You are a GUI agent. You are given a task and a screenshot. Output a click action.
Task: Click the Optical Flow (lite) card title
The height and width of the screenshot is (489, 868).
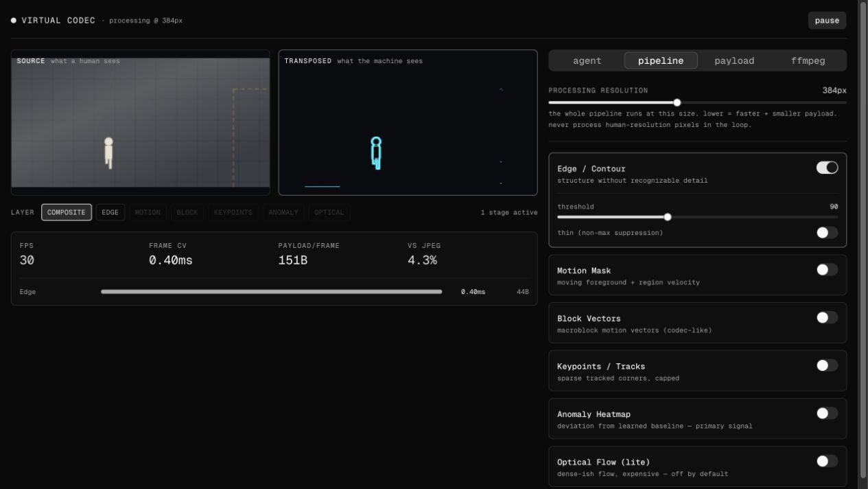tap(603, 462)
